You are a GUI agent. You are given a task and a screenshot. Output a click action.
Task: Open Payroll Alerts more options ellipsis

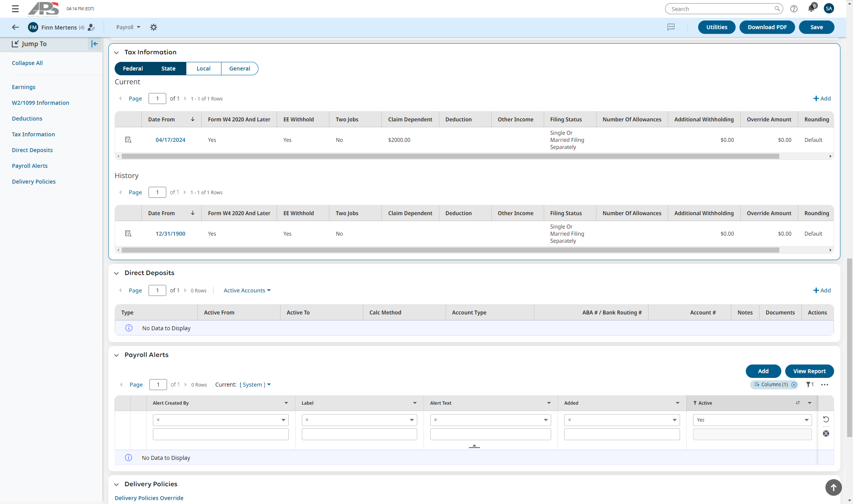(x=825, y=385)
